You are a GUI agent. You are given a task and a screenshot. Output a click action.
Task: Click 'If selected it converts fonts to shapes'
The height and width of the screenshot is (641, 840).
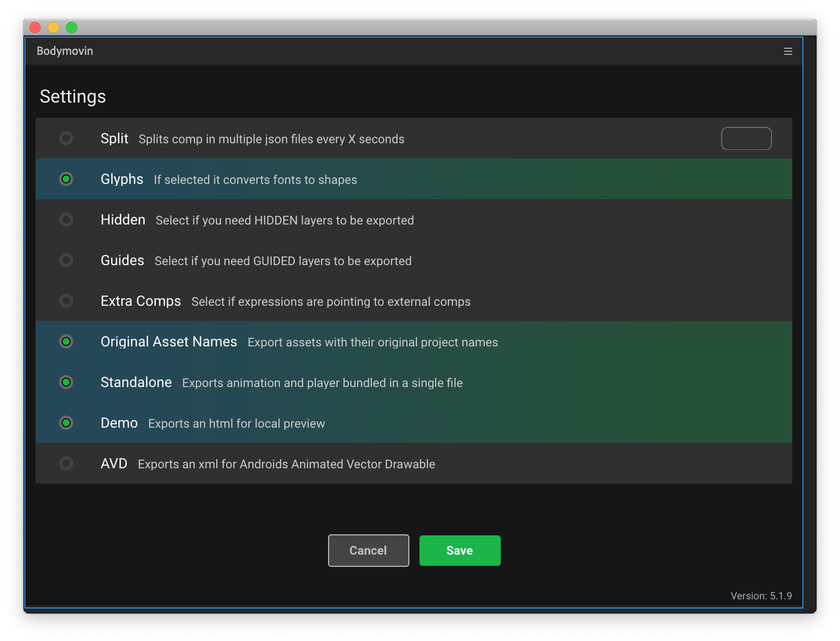tap(255, 180)
